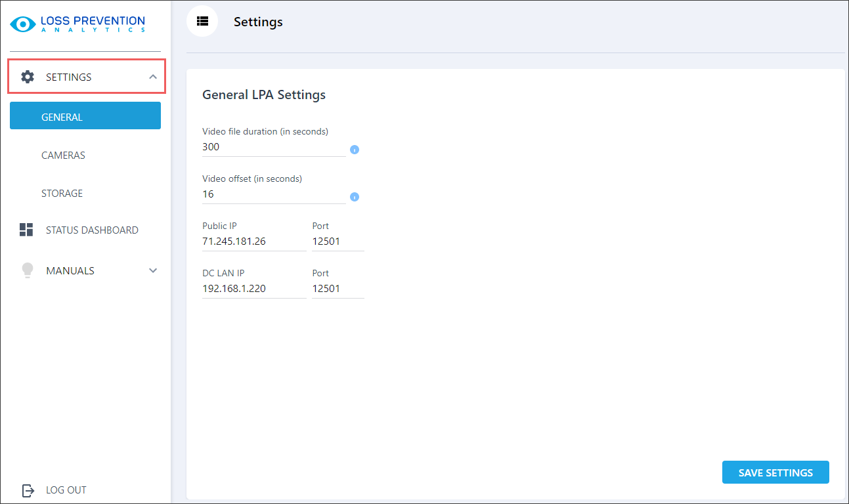
Task: Click the Status Dashboard grid icon
Action: (x=26, y=230)
